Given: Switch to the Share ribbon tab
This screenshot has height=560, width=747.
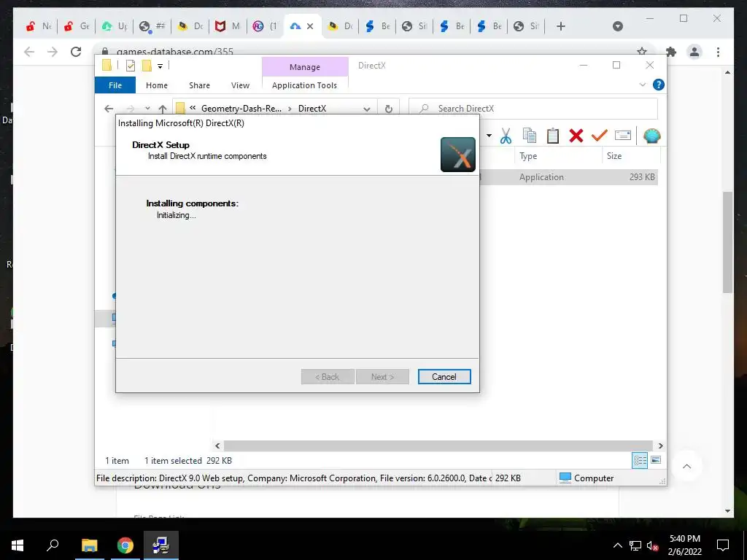Looking at the screenshot, I should (x=199, y=85).
